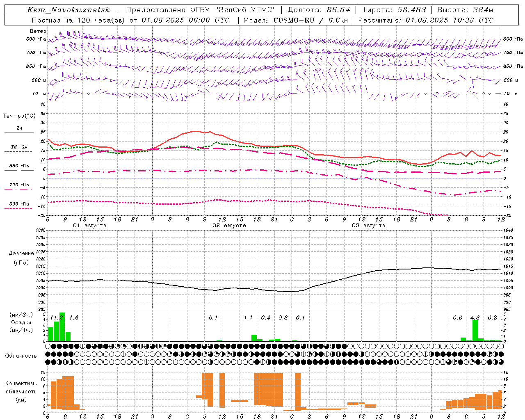Click the station name Kem_Novokuznetsk
525x420 pixels.
tap(68, 10)
